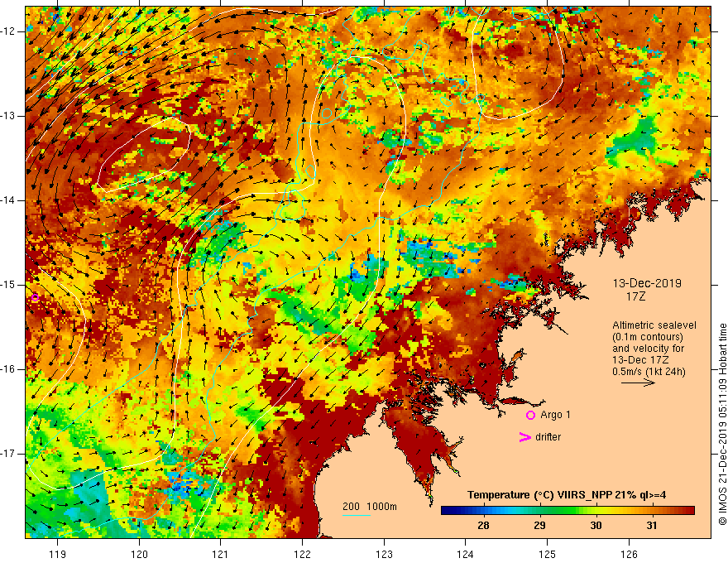728x563 pixels.
Task: Click the longitude label 120
Action: tap(139, 554)
